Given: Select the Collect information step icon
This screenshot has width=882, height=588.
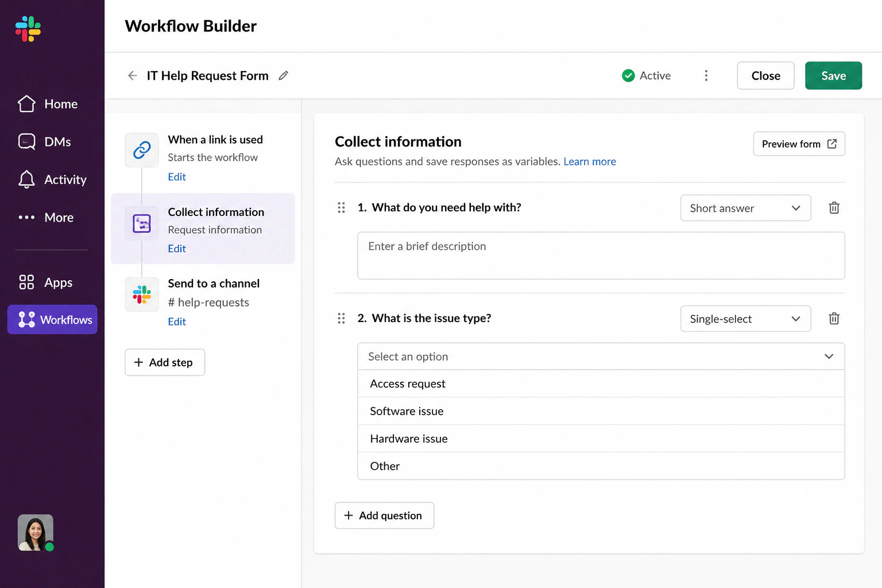Looking at the screenshot, I should coord(142,223).
